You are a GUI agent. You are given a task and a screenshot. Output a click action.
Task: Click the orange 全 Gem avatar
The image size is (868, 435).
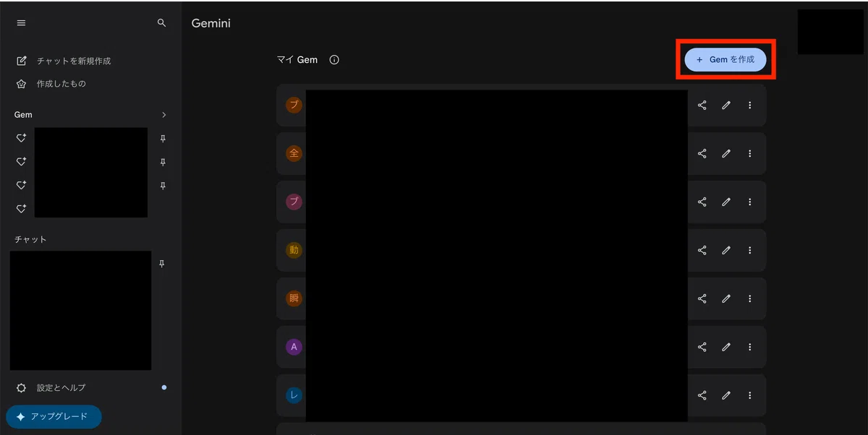(x=294, y=153)
